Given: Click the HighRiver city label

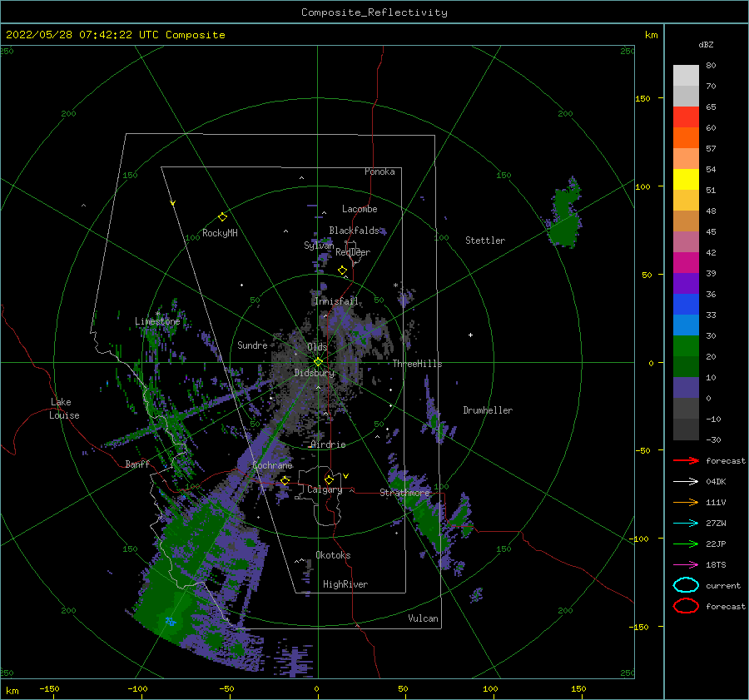Looking at the screenshot, I should tap(345, 584).
